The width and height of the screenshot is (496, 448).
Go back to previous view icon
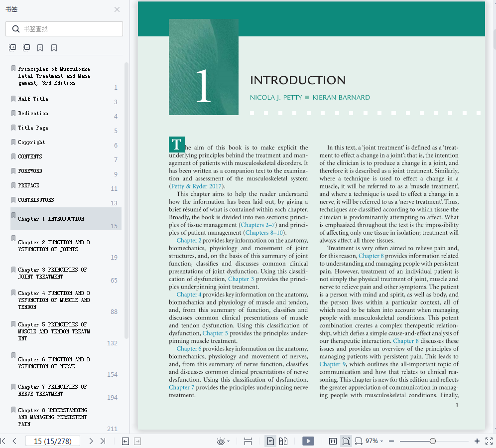pyautogui.click(x=125, y=441)
